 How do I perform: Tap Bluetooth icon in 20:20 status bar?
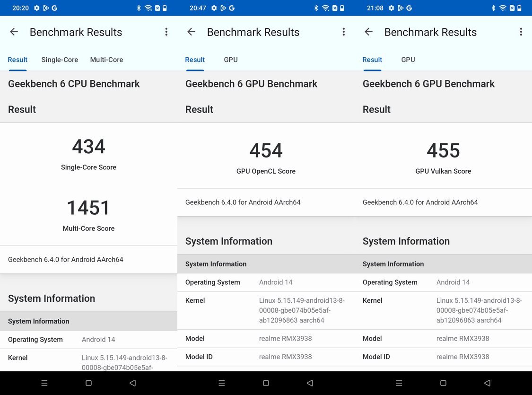click(x=139, y=8)
